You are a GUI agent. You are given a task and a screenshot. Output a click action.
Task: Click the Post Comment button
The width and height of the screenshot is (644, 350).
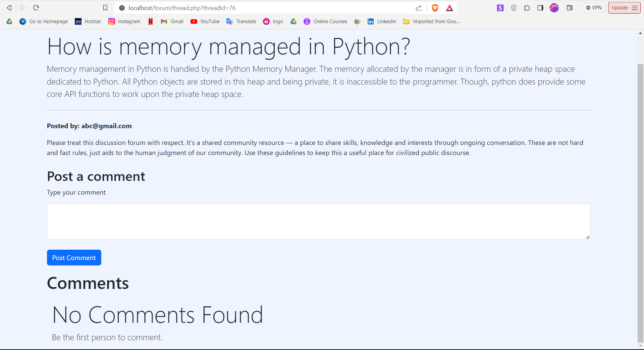pyautogui.click(x=74, y=258)
